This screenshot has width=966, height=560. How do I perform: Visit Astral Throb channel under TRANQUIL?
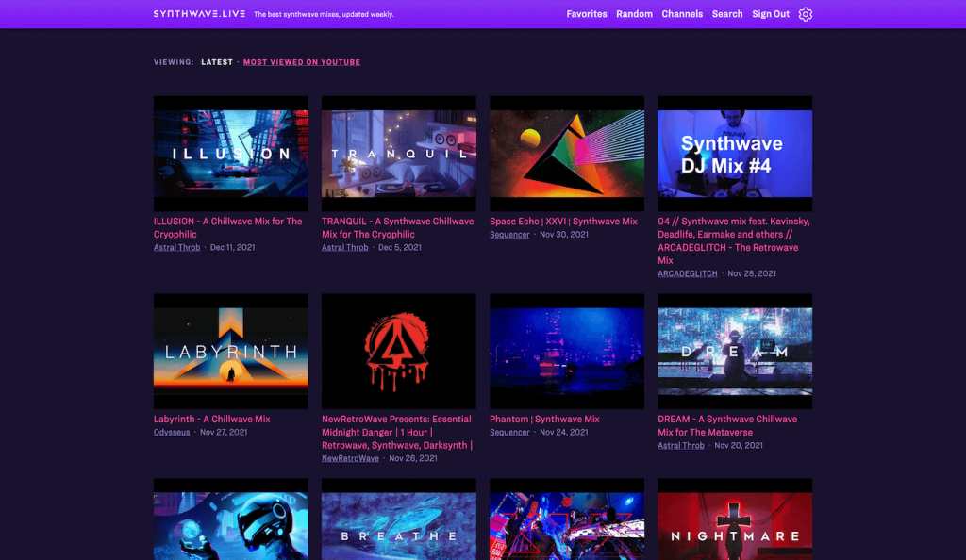pos(345,247)
